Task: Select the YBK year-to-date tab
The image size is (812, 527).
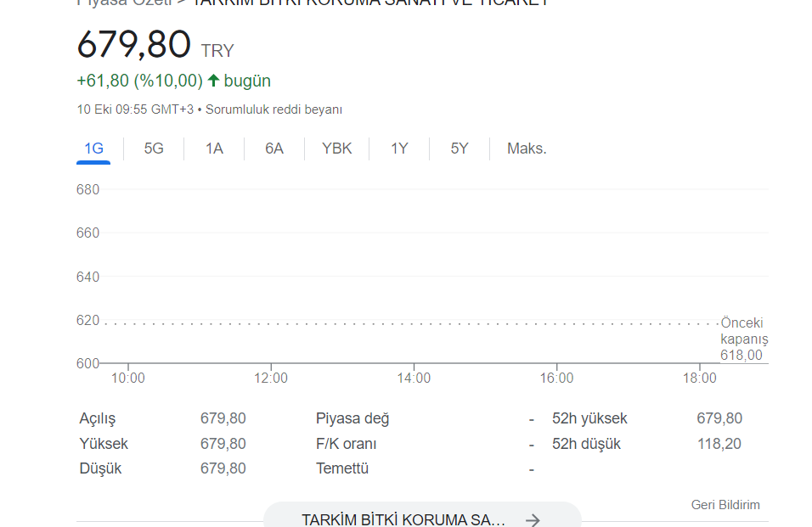Action: (336, 149)
